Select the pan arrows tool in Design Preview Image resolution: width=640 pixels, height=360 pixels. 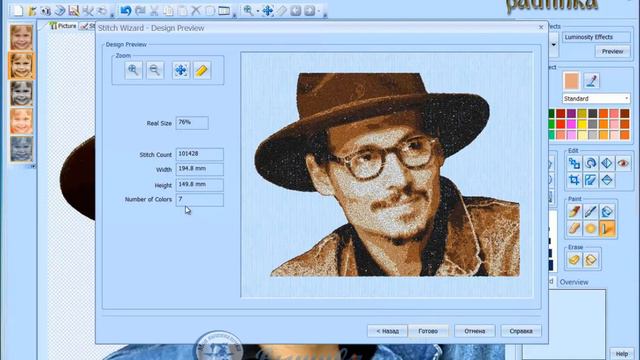point(181,70)
